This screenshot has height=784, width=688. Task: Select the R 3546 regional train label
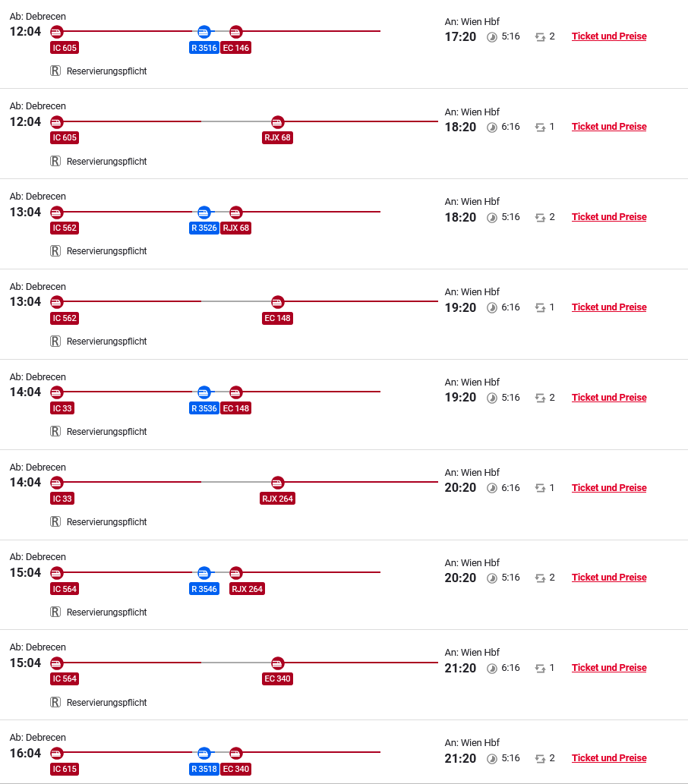[204, 589]
